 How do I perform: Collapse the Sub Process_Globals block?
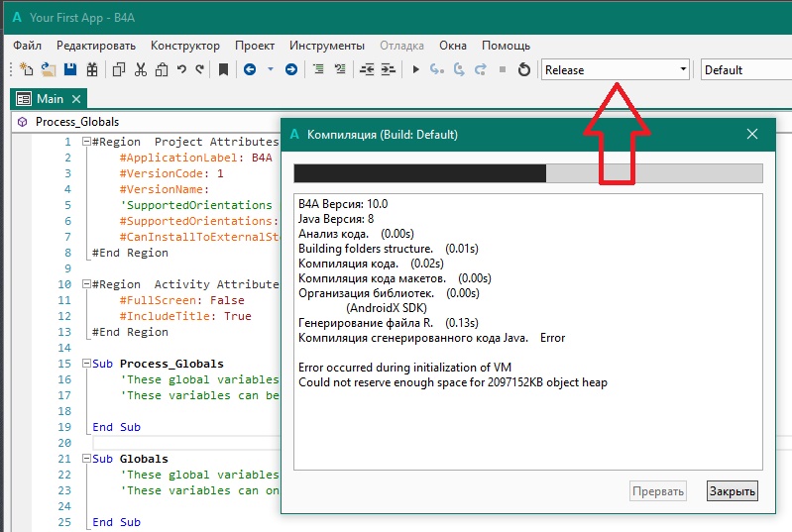click(86, 364)
